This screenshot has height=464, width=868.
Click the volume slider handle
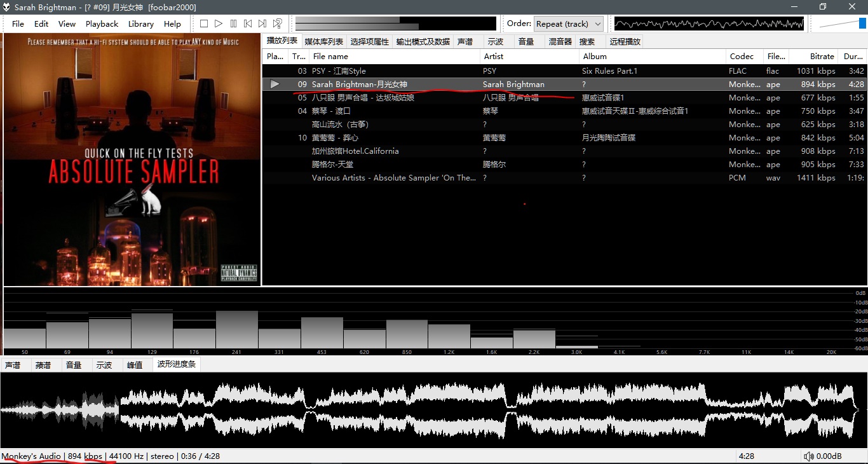[862, 24]
